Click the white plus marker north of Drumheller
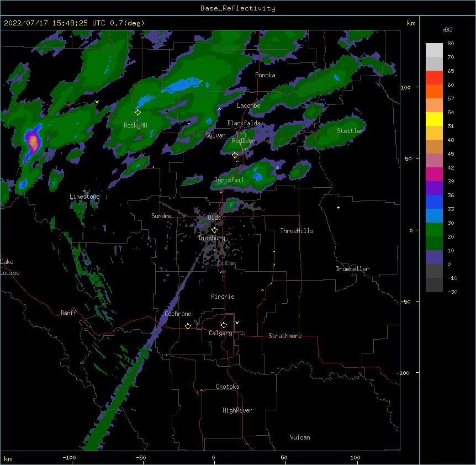The image size is (476, 465). coord(338,207)
